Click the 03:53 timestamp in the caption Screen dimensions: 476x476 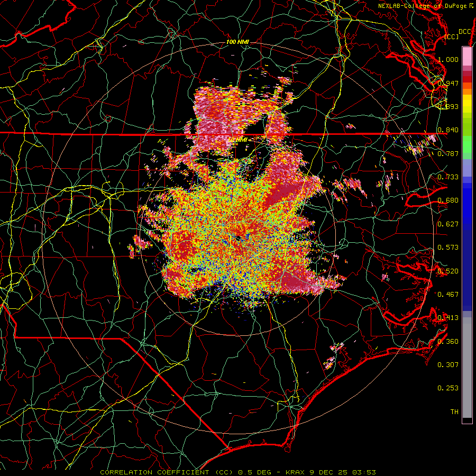pos(364,472)
